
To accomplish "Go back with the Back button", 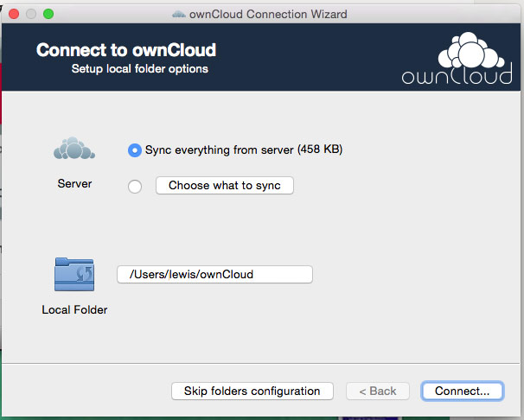I will [378, 391].
